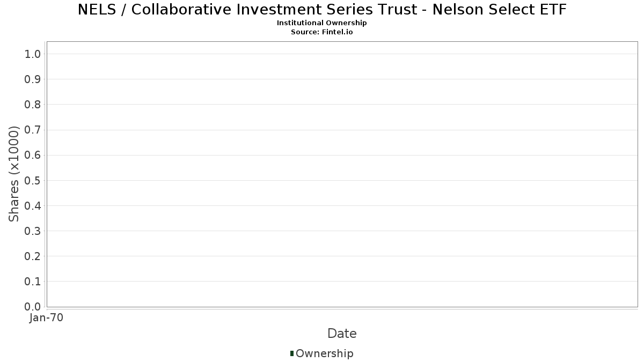
Task: Select the 0.7 y-axis tick label
Action: pyautogui.click(x=33, y=130)
